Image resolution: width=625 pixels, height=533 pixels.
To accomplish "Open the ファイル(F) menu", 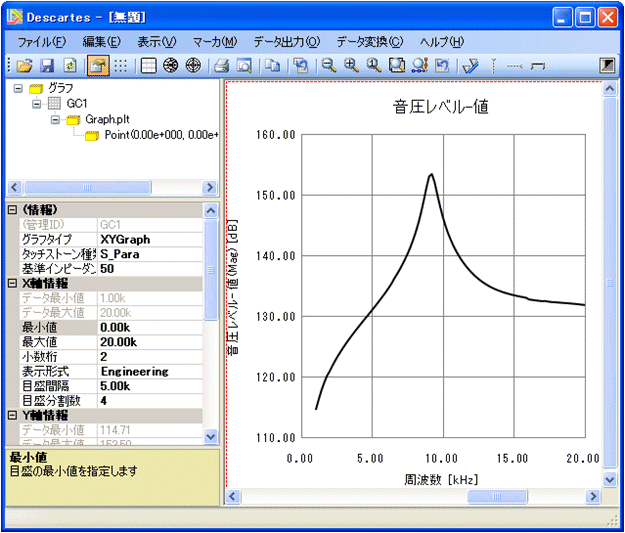I will click(x=41, y=42).
